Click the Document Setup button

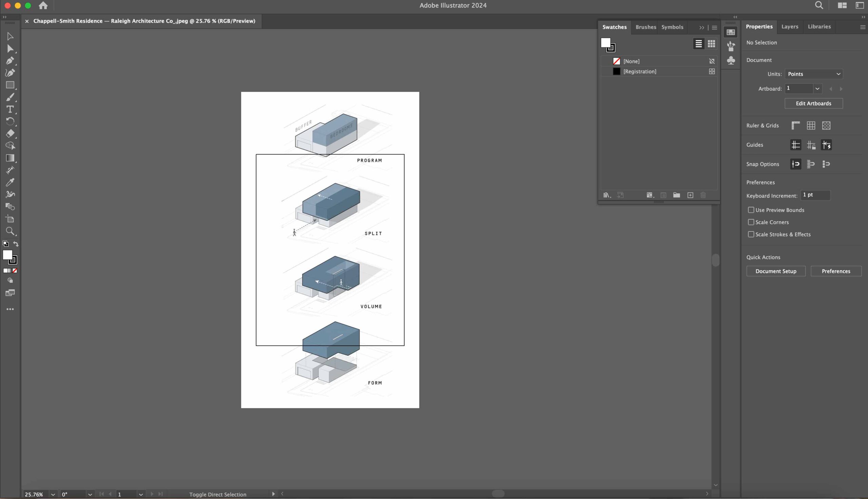[776, 271]
